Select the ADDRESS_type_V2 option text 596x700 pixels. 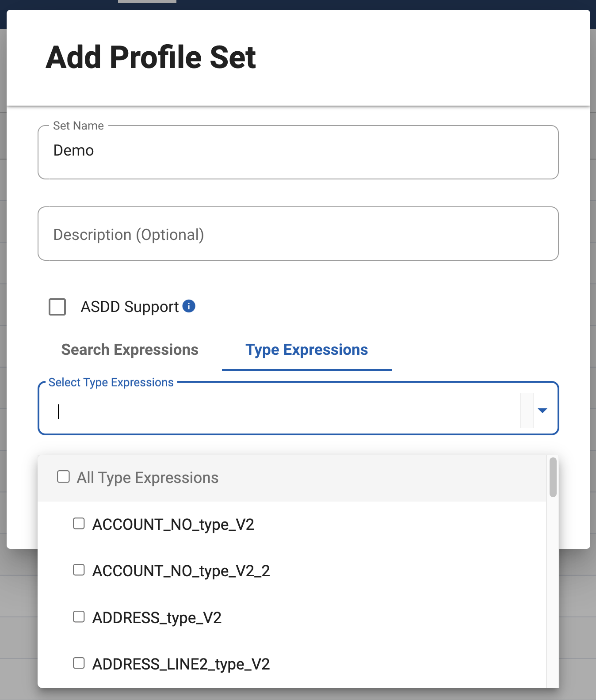click(157, 617)
